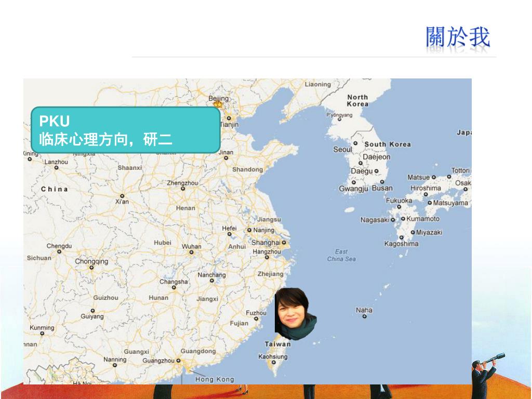Click the Xi'an city label

coord(122,202)
